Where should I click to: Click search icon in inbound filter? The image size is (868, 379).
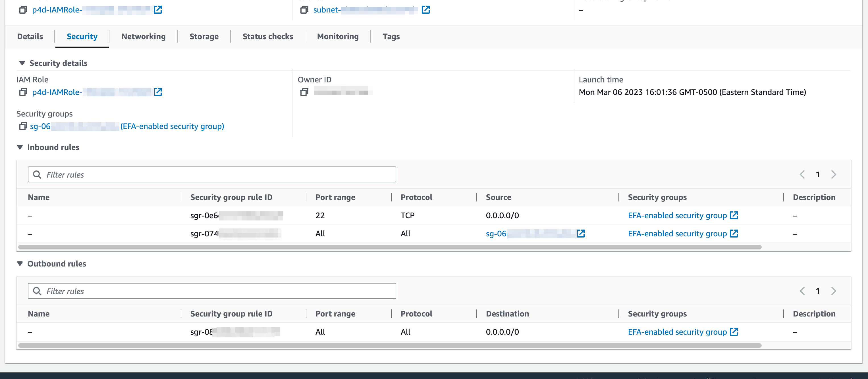click(37, 174)
